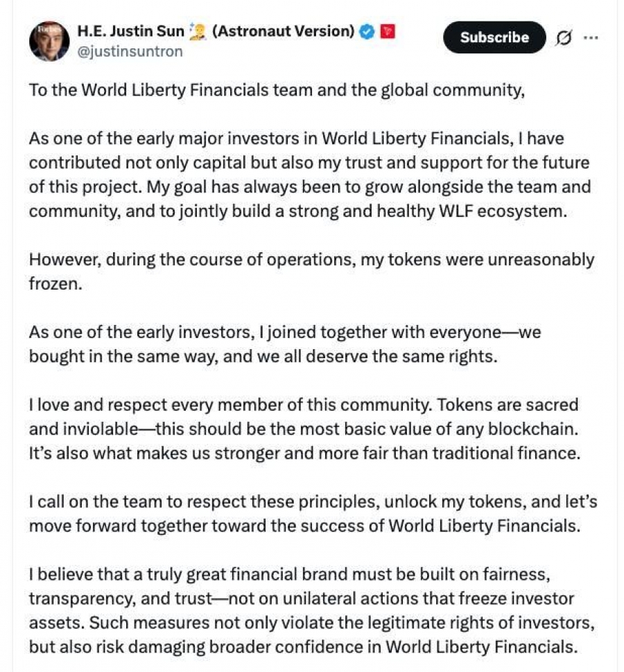Click the "we all deserve the same rights" paragraph
This screenshot has width=624, height=672.
(284, 344)
